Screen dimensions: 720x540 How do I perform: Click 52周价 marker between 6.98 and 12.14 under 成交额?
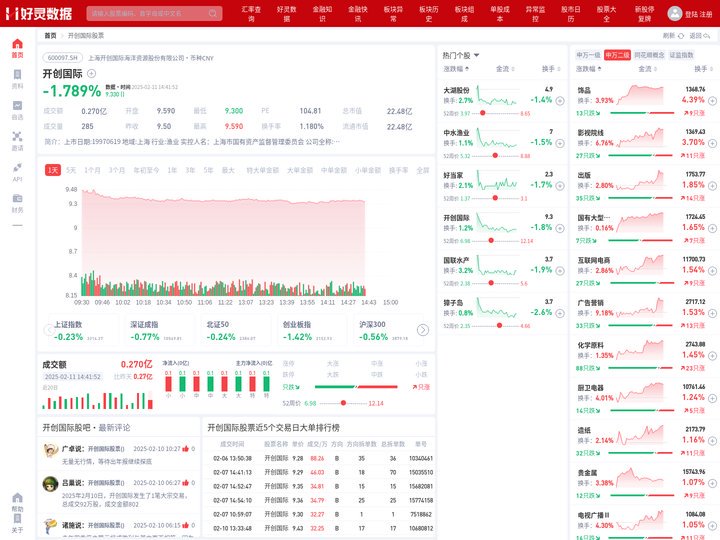point(343,403)
